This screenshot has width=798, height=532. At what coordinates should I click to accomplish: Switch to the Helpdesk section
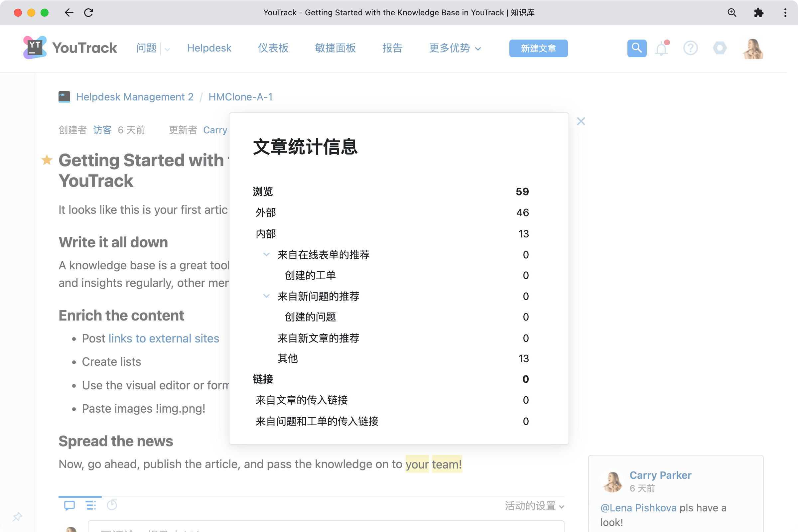(209, 48)
